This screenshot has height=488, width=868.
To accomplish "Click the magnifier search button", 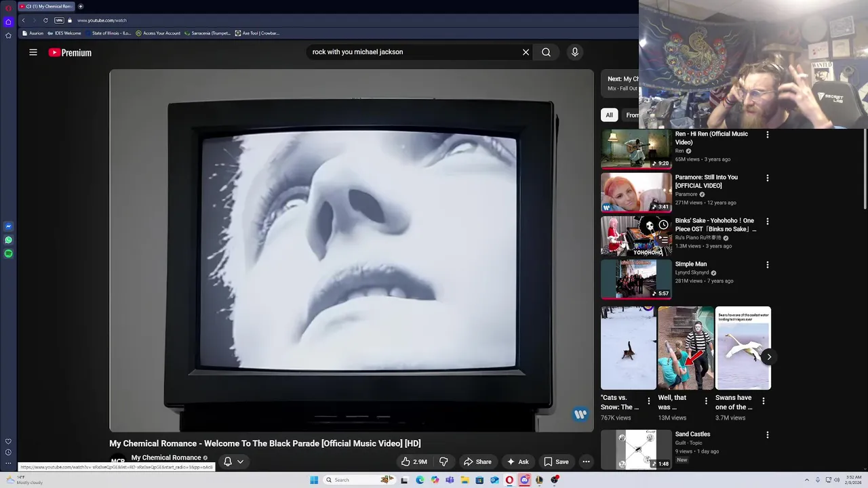I will (x=546, y=52).
